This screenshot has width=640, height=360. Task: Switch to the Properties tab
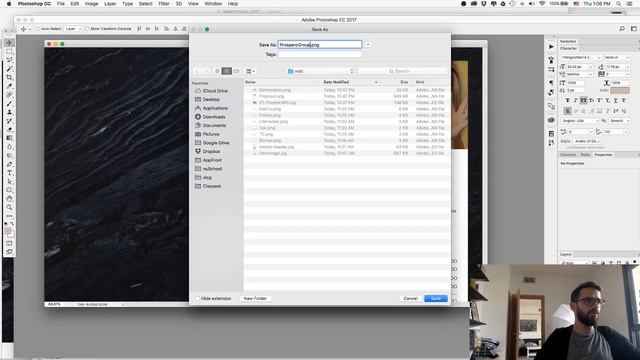coord(603,155)
